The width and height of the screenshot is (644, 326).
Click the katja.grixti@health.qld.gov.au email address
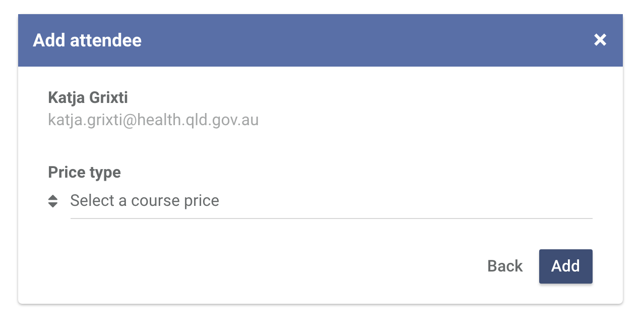[153, 120]
